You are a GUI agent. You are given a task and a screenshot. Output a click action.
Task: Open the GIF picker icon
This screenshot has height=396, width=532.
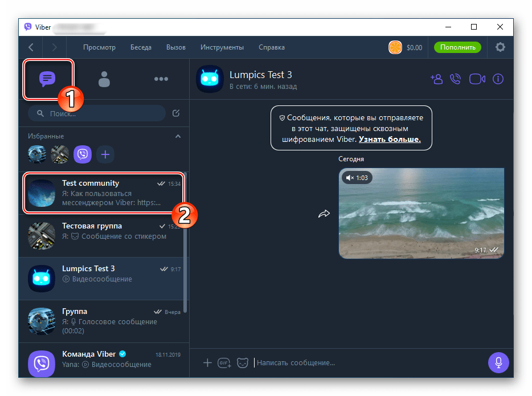224,363
